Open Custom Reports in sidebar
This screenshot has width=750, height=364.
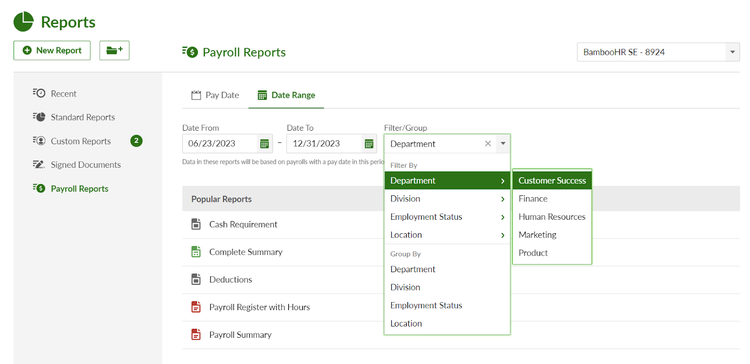tap(81, 141)
